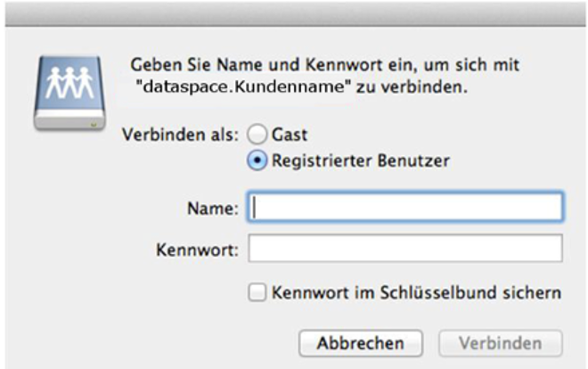Click the Verbinden button

pos(501,343)
